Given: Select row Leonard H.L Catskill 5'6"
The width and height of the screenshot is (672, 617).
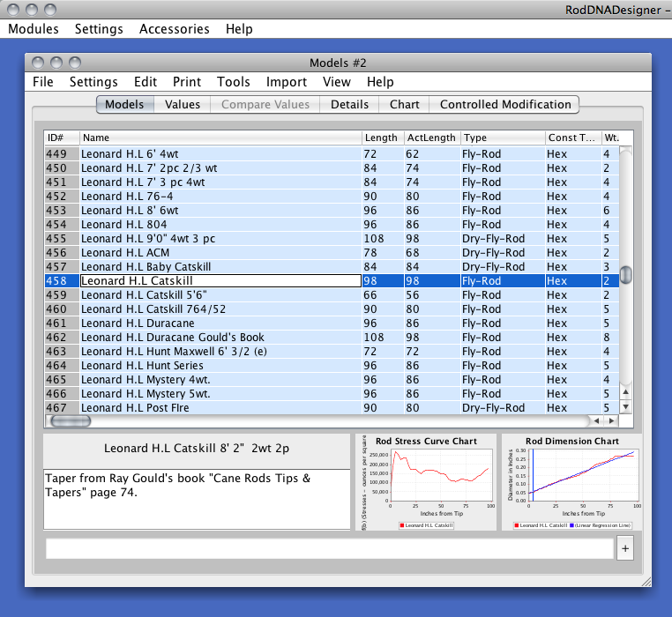Looking at the screenshot, I should pyautogui.click(x=332, y=294).
